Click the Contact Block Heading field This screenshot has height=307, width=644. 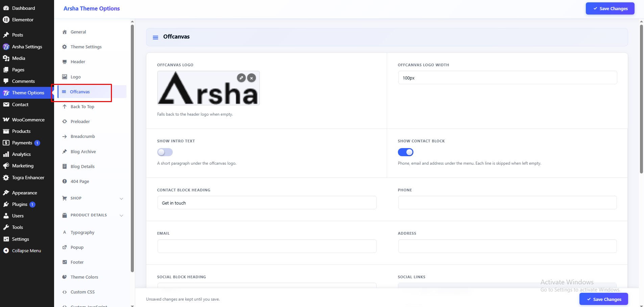(x=267, y=203)
